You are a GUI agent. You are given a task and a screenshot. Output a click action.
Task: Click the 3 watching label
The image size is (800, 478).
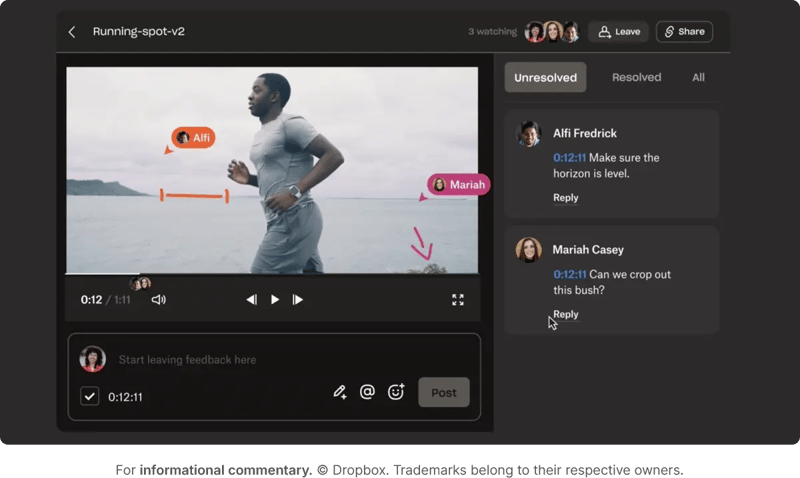tap(492, 32)
